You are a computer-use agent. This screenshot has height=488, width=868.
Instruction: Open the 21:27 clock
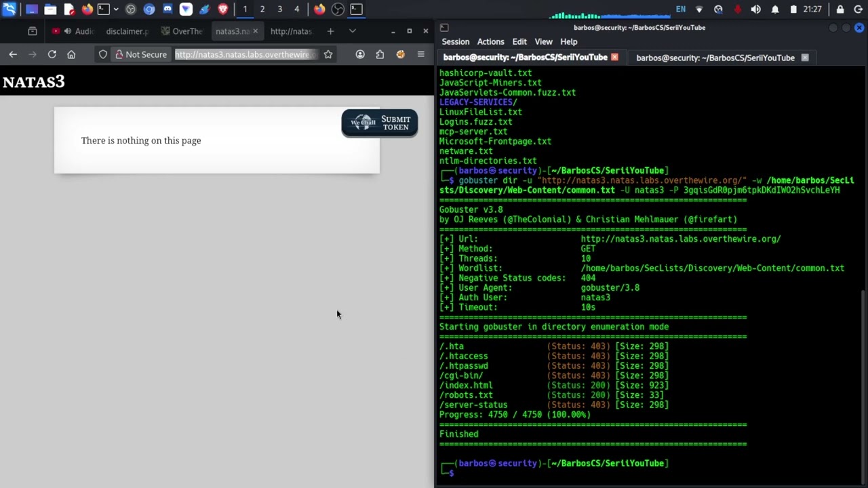(812, 9)
